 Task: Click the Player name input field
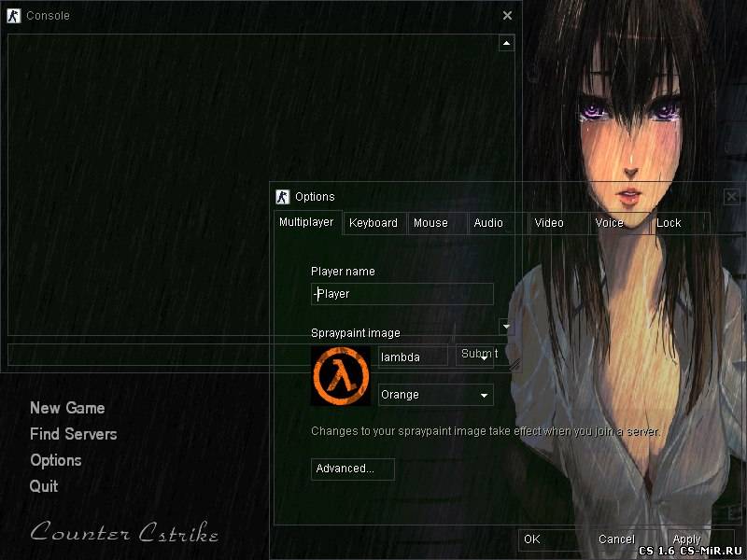click(x=402, y=294)
